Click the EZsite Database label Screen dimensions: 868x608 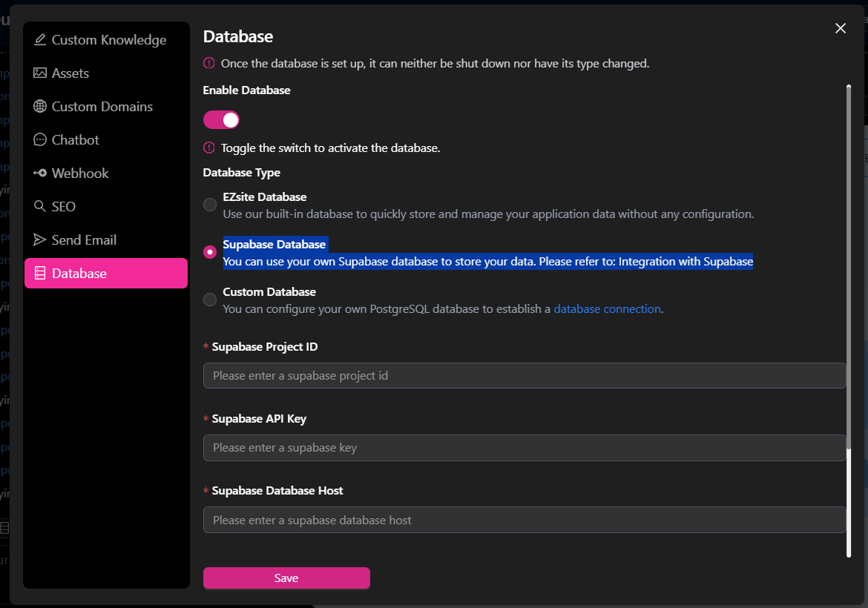pyautogui.click(x=265, y=197)
